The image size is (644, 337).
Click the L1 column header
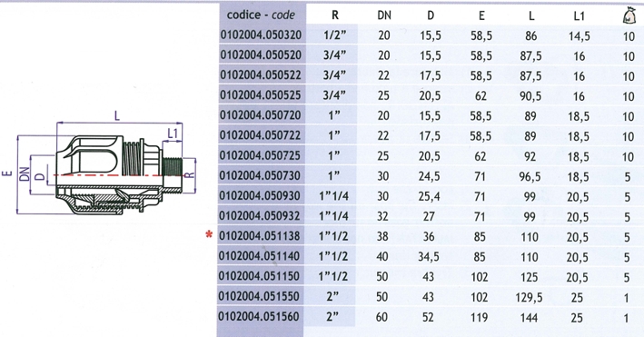(x=579, y=15)
